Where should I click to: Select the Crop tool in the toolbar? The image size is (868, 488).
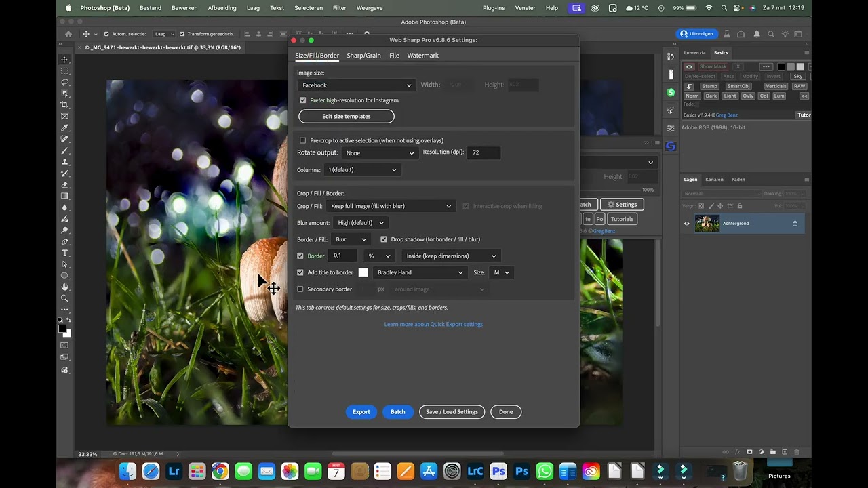[x=64, y=105]
